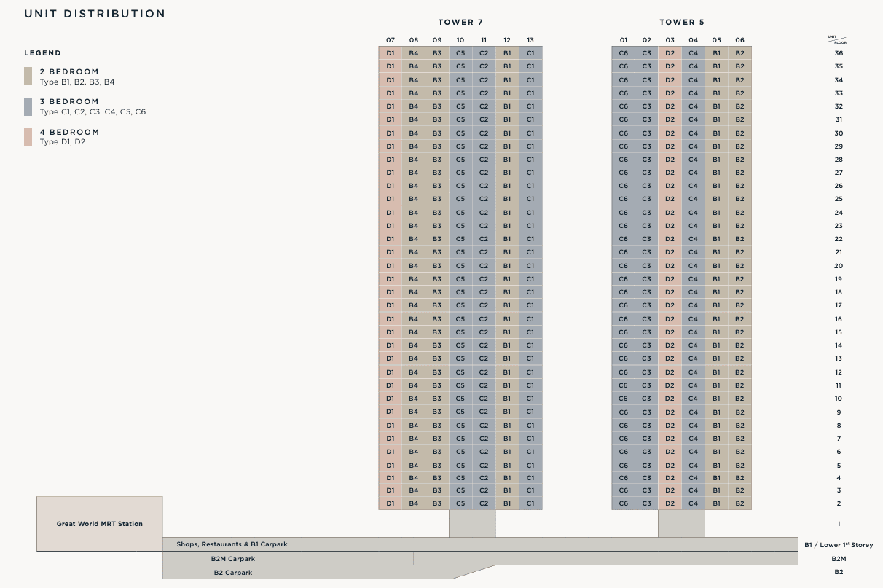Image resolution: width=883 pixels, height=588 pixels.
Task: Click the Unit Distribution title
Action: tap(95, 14)
